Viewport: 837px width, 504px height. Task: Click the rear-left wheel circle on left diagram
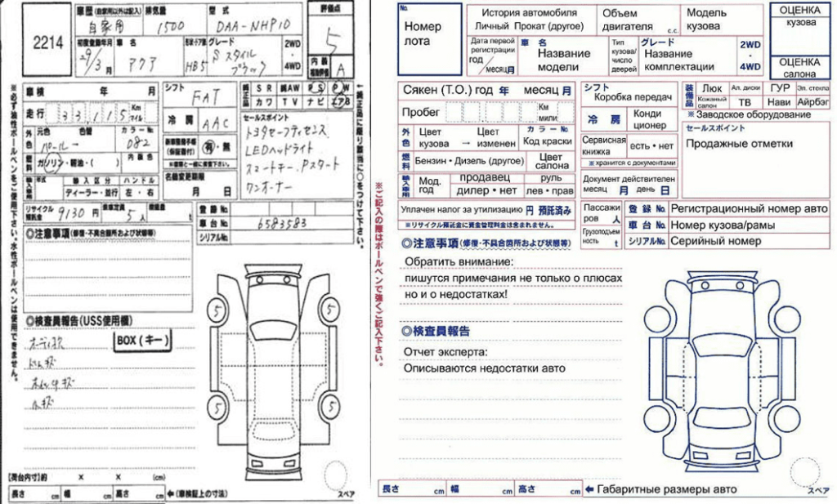(x=217, y=404)
